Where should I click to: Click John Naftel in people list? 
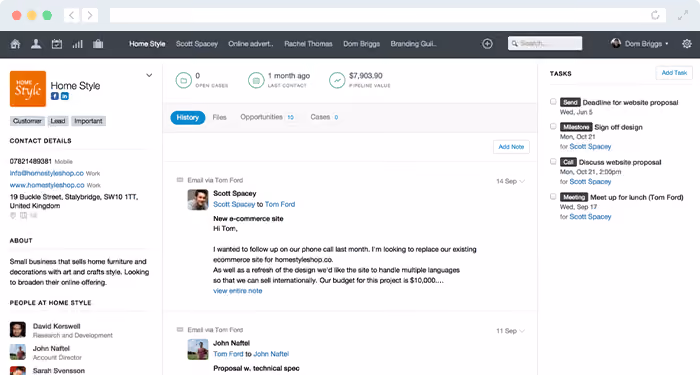(x=51, y=349)
